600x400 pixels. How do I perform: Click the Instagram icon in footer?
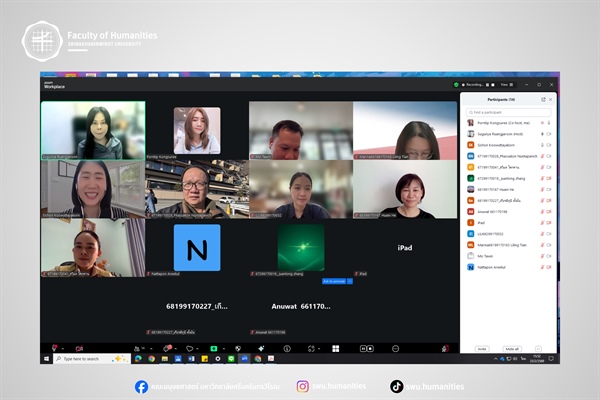pyautogui.click(x=302, y=386)
